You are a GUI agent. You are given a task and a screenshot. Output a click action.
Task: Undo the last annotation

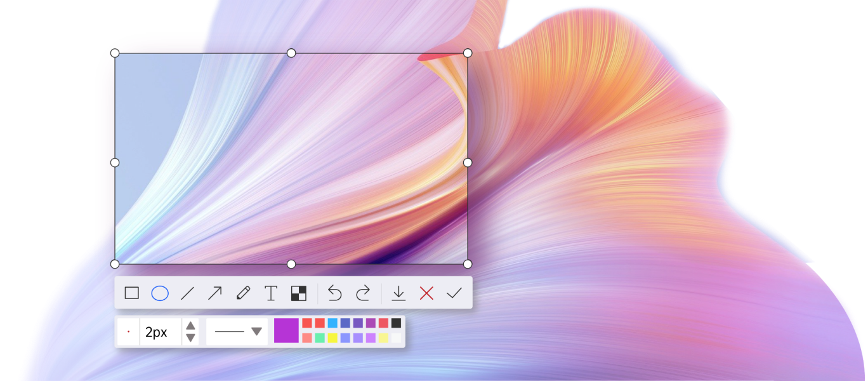(x=334, y=293)
